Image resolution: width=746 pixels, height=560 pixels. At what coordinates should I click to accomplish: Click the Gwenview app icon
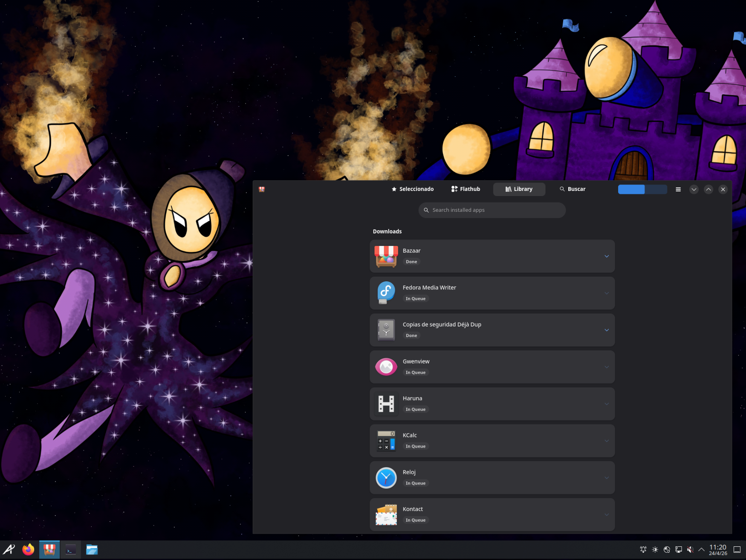coord(386,367)
